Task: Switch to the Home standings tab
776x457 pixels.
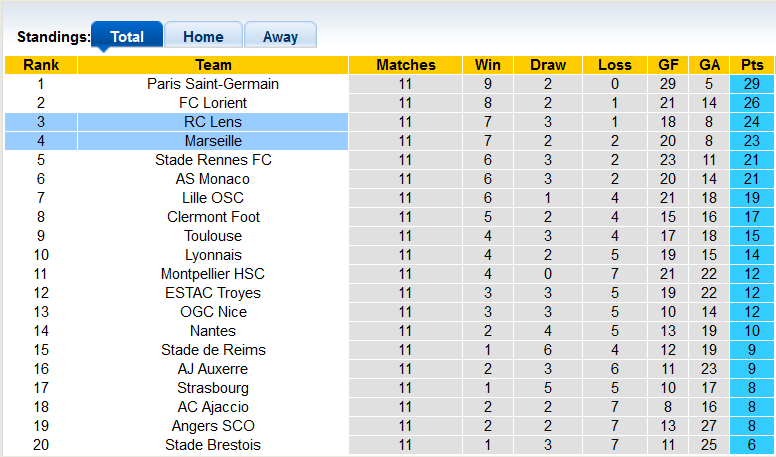Action: coord(203,37)
